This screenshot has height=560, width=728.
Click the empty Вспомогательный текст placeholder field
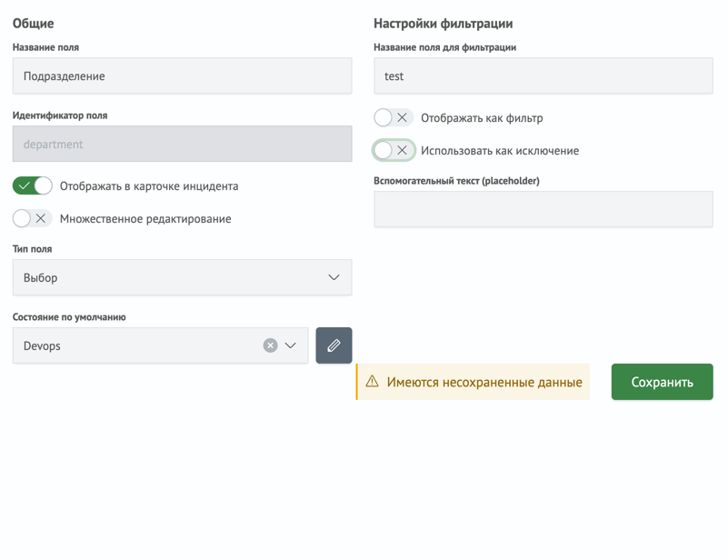coord(543,209)
